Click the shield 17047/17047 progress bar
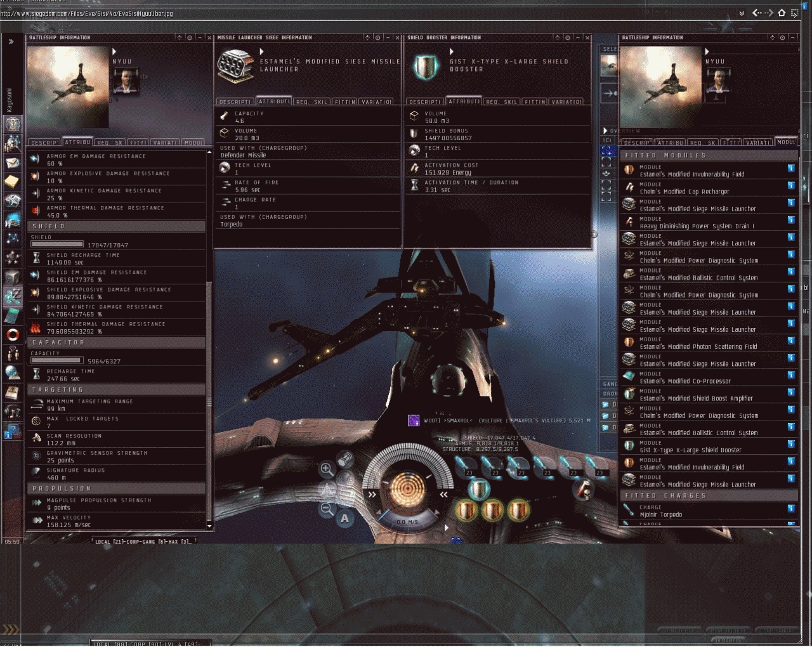 point(57,244)
